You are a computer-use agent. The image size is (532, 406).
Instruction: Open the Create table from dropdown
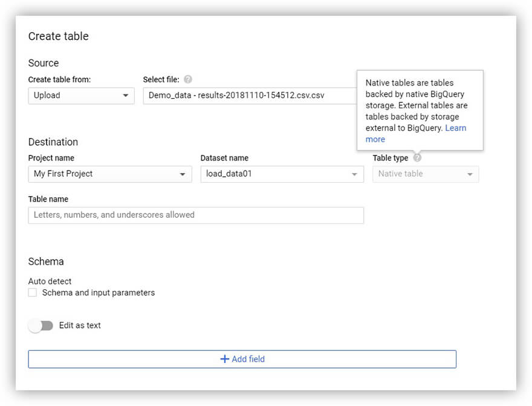coord(82,96)
